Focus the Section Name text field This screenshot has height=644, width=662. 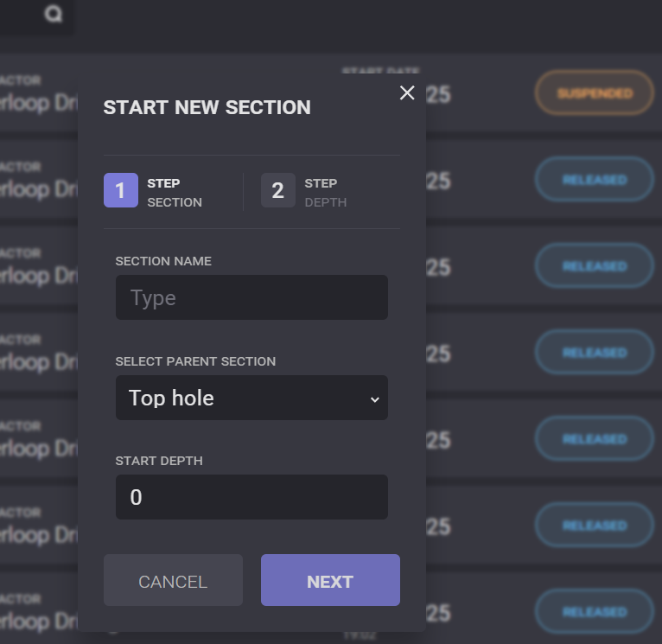point(251,298)
